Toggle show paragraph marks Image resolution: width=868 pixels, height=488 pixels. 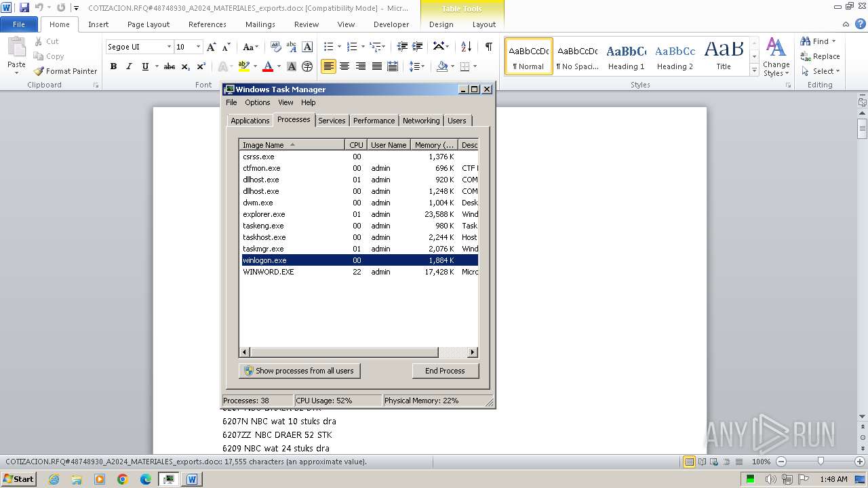click(488, 47)
